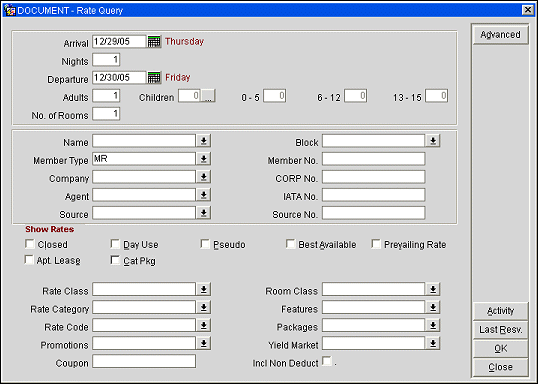
Task: Check the Best Available option
Action: click(290, 244)
